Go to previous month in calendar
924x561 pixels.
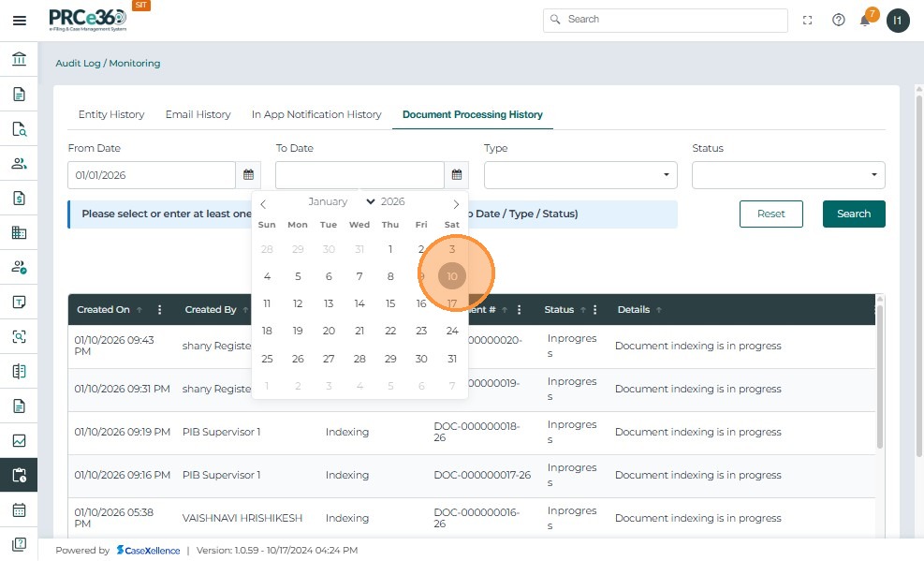(x=263, y=203)
